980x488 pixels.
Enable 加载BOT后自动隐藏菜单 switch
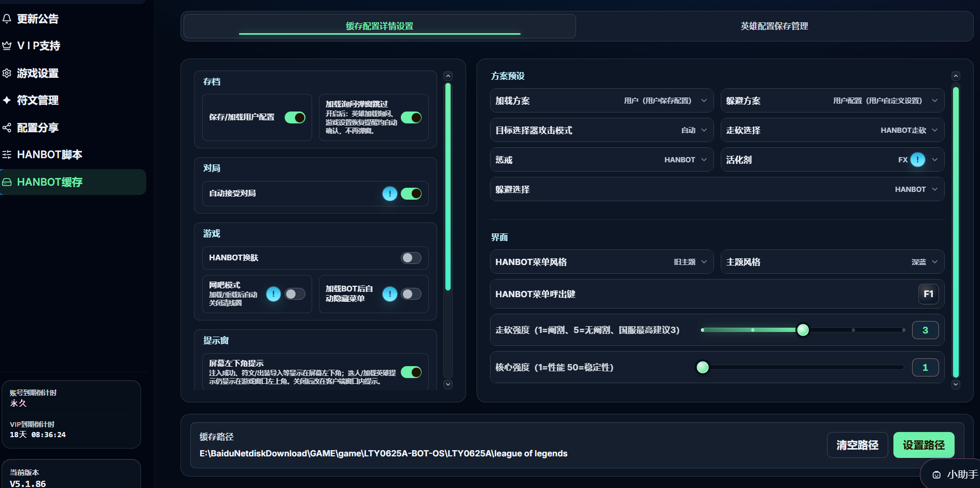point(411,294)
